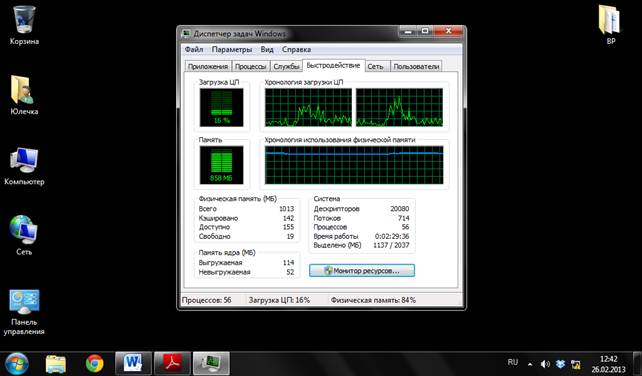Click the Свободно 19 row
Viewport: 642px width, 376px height.
click(x=246, y=237)
